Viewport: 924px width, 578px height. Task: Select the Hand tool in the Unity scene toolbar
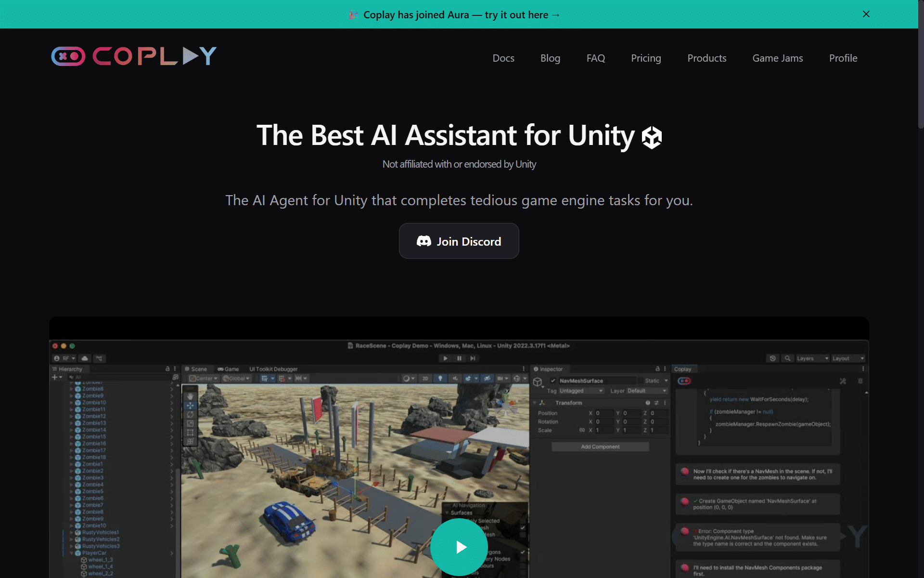pyautogui.click(x=190, y=395)
